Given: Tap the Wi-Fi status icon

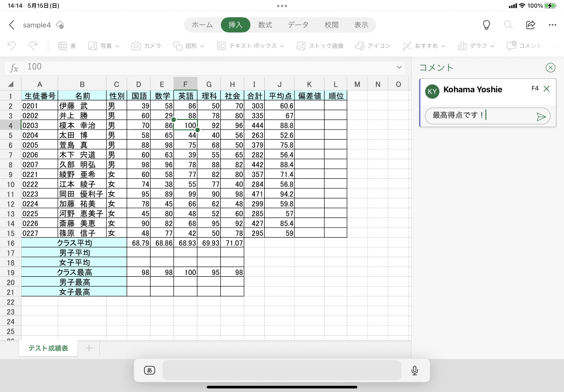Looking at the screenshot, I should [x=522, y=6].
